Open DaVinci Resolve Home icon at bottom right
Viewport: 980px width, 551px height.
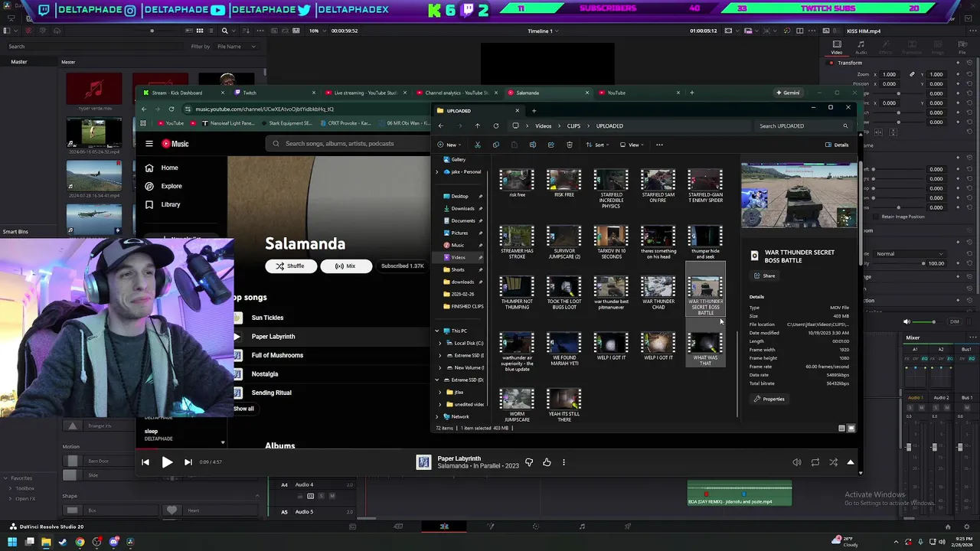tap(948, 527)
